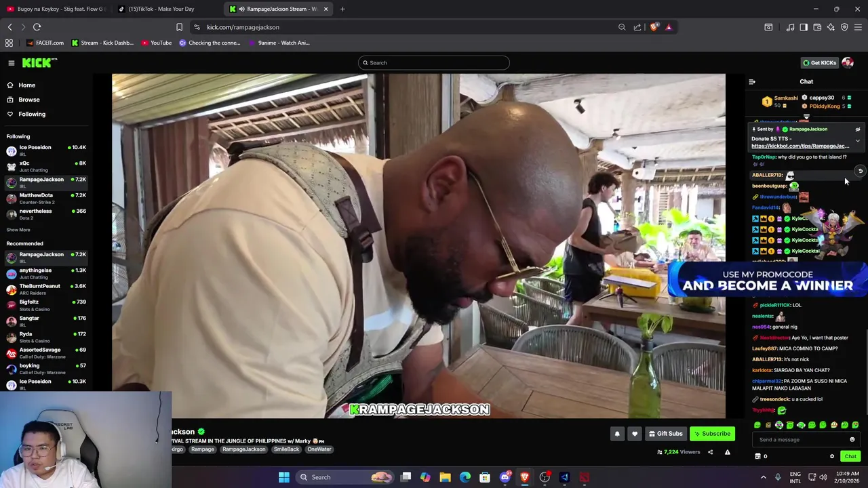Open Brave Wallet
The image size is (868, 488).
click(817, 27)
